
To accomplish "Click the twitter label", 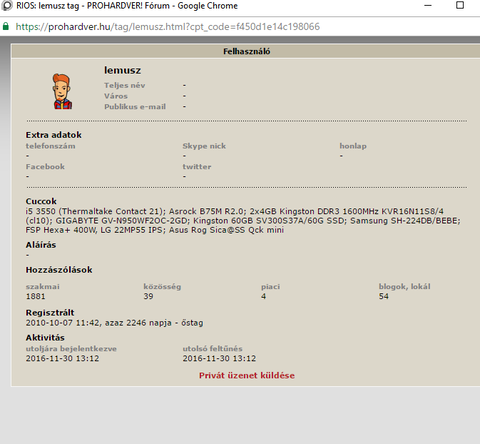I will [x=197, y=167].
